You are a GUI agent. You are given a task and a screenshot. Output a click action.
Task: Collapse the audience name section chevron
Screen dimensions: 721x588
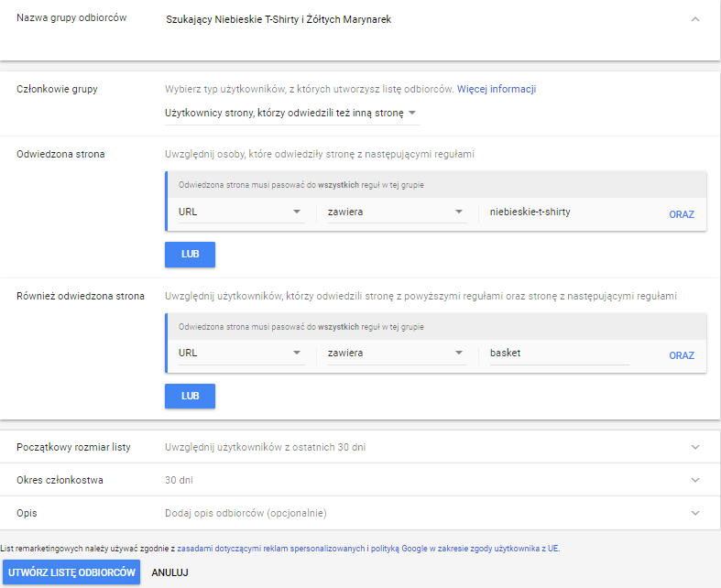click(695, 19)
